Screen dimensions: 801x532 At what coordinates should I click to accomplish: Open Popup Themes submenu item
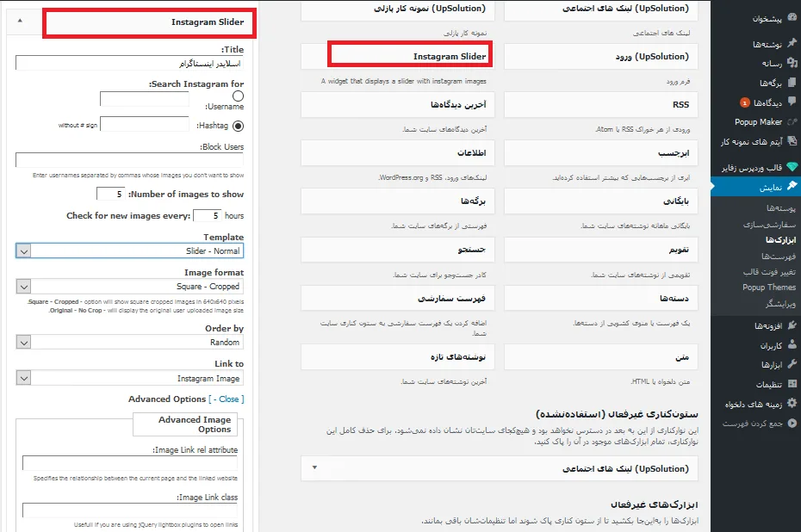pyautogui.click(x=769, y=288)
